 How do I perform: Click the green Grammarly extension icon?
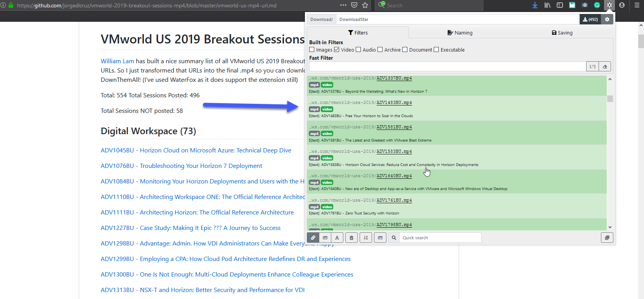pos(597,5)
